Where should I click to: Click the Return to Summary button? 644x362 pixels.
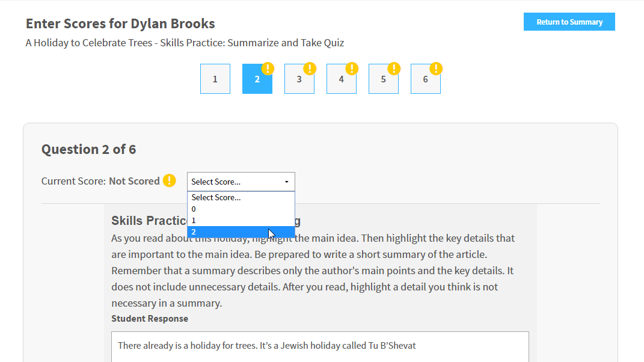click(x=569, y=22)
